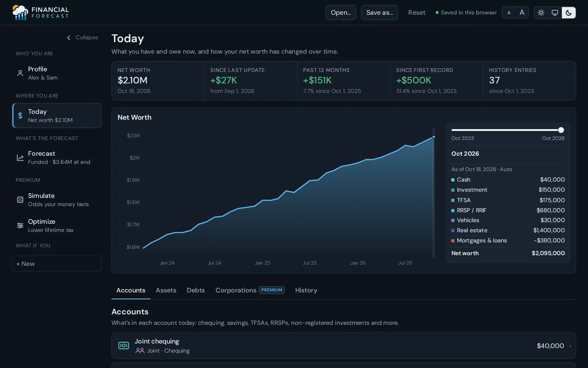588x368 pixels.
Task: Click the Profile person icon
Action: point(20,73)
